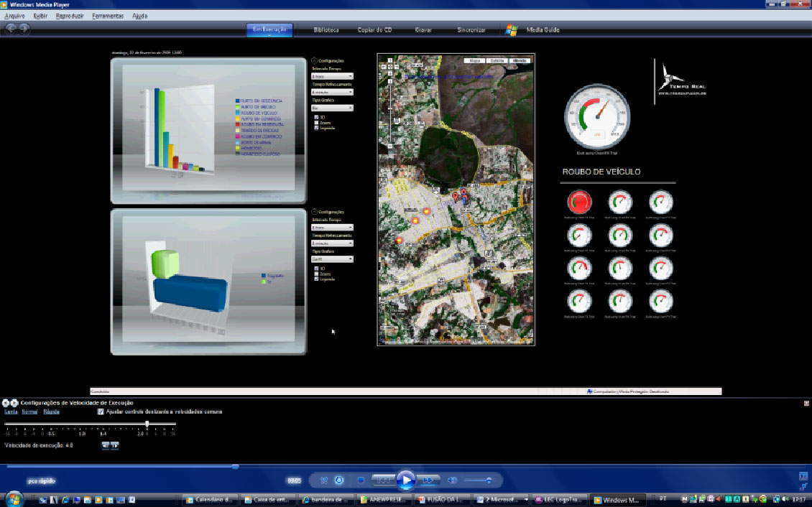Click the Configurações icon of the top chart
The width and height of the screenshot is (812, 507).
coord(314,60)
